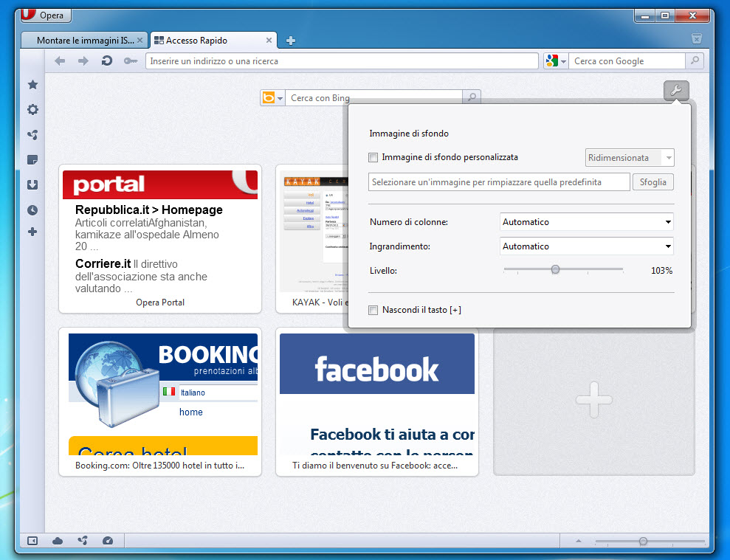Image resolution: width=730 pixels, height=560 pixels.
Task: Toggle the Speed Dial wrench settings button
Action: [x=676, y=90]
